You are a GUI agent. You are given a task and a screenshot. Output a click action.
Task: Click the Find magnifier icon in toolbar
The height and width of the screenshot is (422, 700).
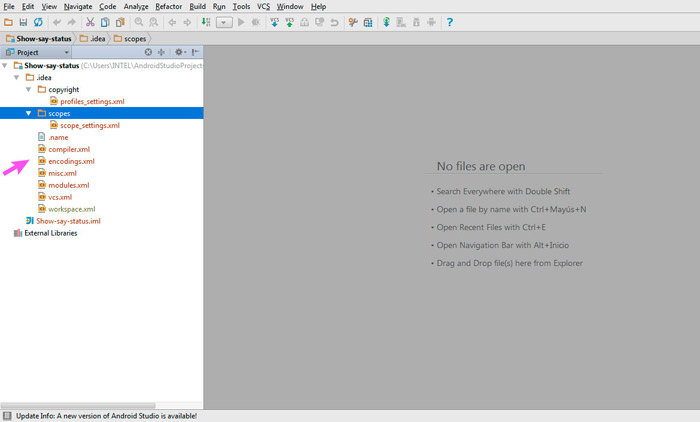(139, 22)
